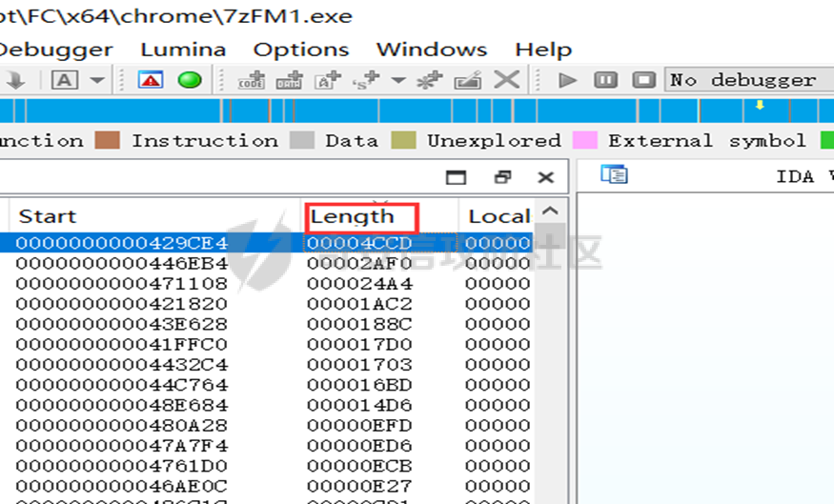Sort functions by the Length column header
Image resolution: width=834 pixels, height=504 pixels.
(x=353, y=216)
